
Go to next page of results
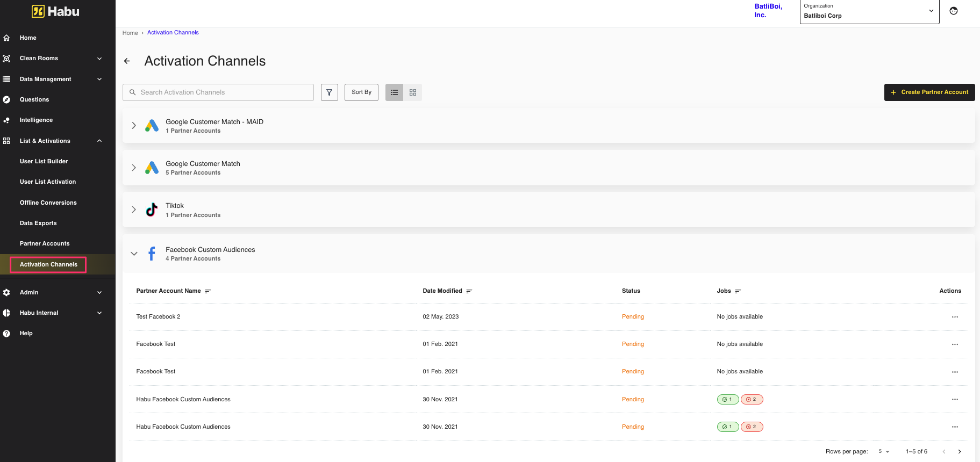[960, 452]
